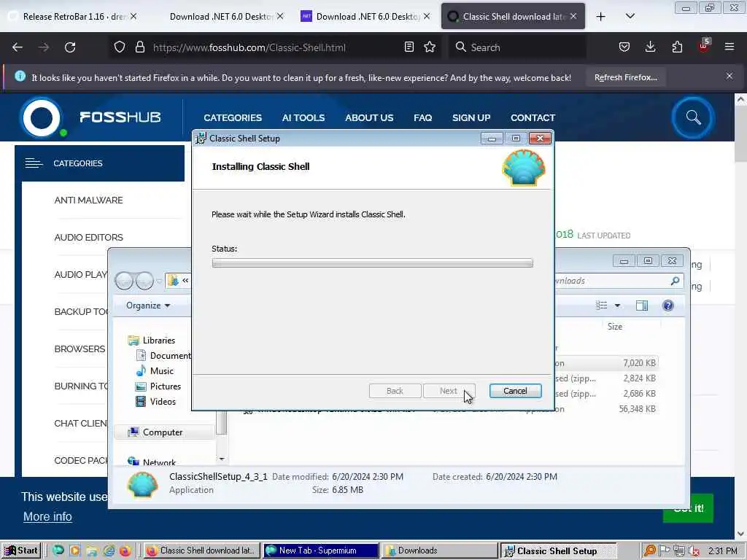Expand the change view dropdown arrow in Explorer
The image size is (747, 560).
(617, 306)
